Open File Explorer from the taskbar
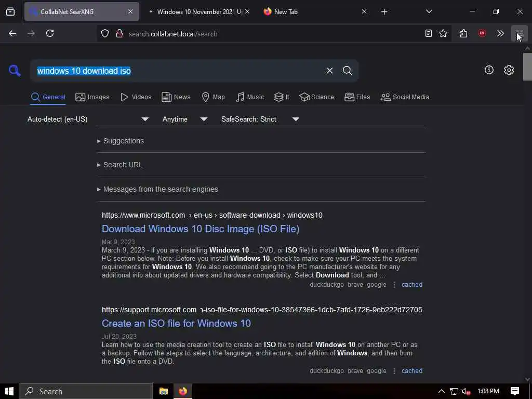 tap(164, 391)
